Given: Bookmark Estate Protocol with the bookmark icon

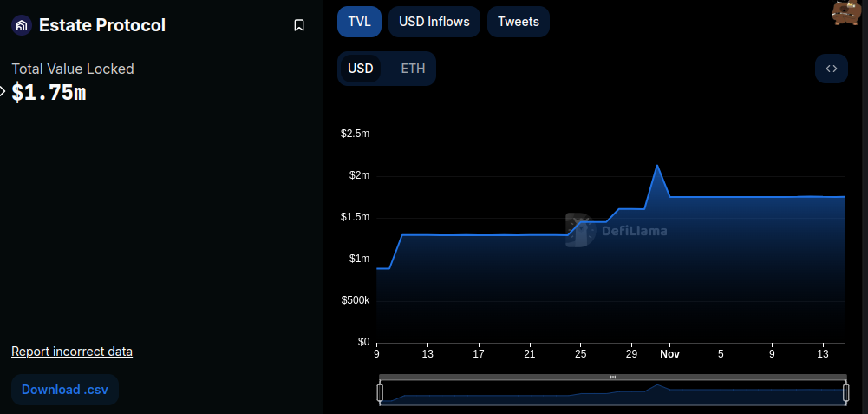Looking at the screenshot, I should [299, 26].
